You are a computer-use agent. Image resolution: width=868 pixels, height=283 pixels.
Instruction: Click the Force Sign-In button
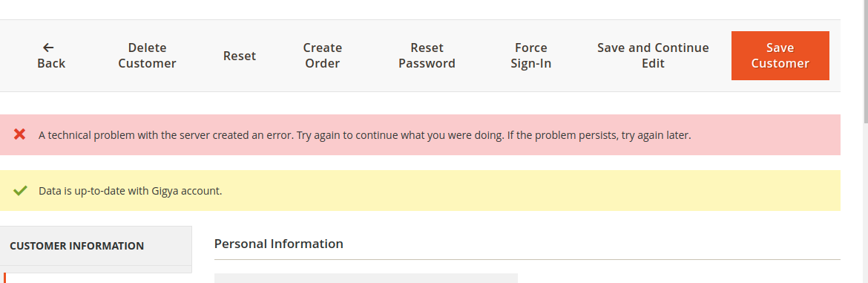point(531,56)
